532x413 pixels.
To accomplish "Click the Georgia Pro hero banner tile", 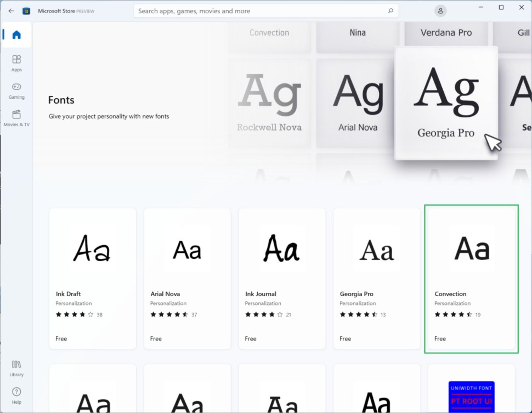I will pos(446,103).
